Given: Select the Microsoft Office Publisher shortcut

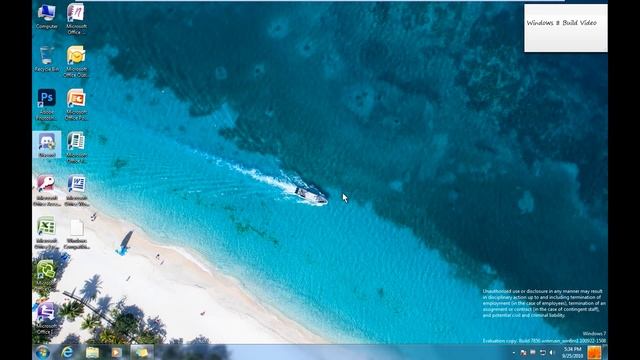Looking at the screenshot, I should pos(76,147).
